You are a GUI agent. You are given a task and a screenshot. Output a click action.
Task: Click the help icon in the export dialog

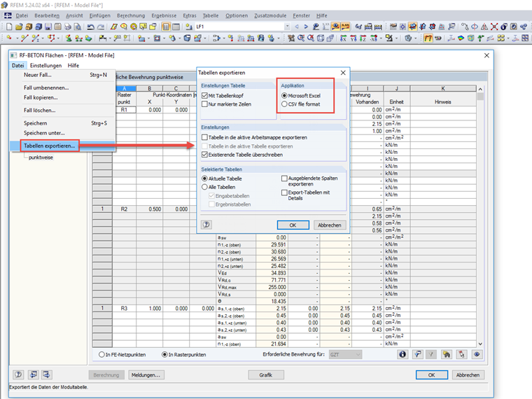click(x=206, y=225)
